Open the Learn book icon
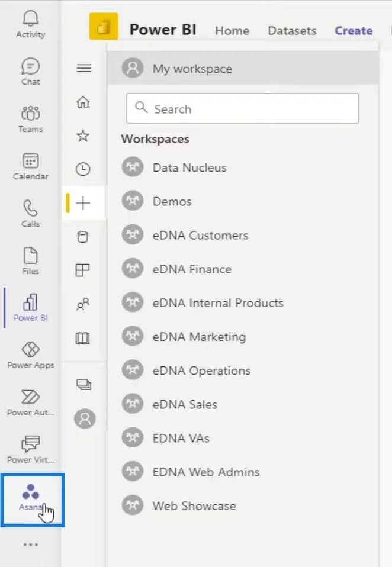Image resolution: width=392 pixels, height=567 pixels. [82, 338]
